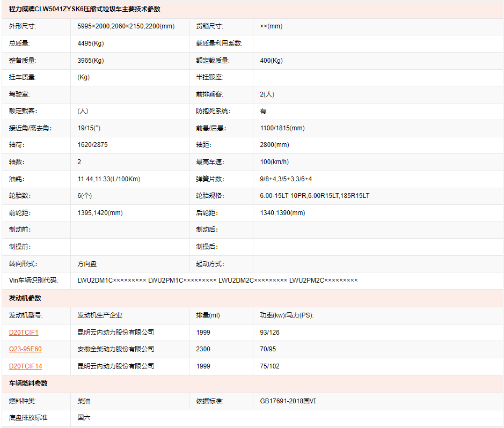Viewport: 504px width, 428px height.
Task: Open the Q23-95E60 engine model link
Action: [x=25, y=349]
